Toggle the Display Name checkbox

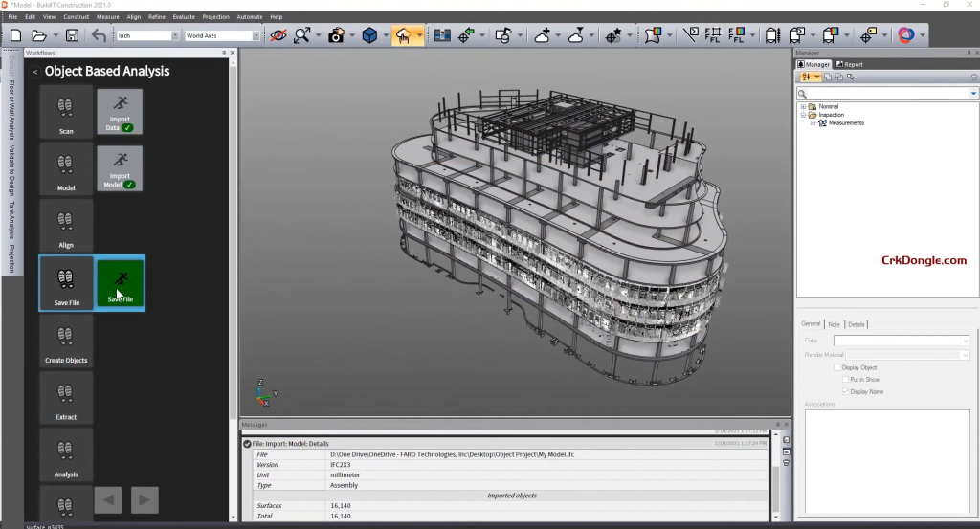click(844, 391)
